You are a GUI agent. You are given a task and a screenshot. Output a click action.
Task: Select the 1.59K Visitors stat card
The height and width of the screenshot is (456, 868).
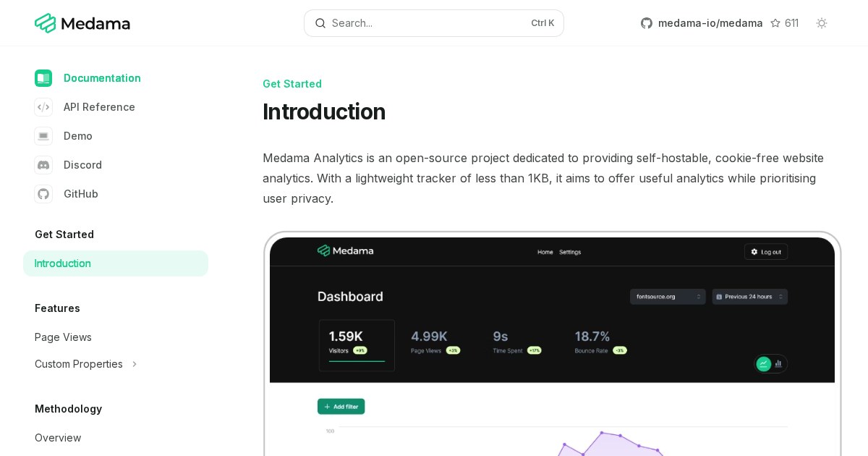[x=357, y=345]
